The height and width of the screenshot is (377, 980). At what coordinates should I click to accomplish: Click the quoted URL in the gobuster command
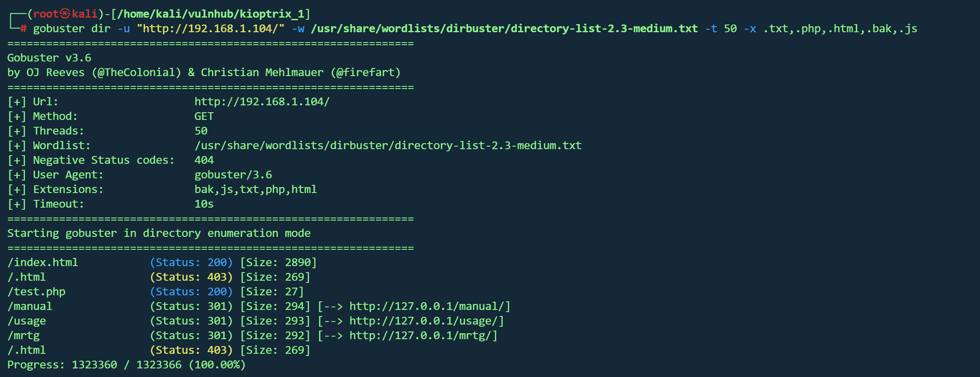coord(210,28)
